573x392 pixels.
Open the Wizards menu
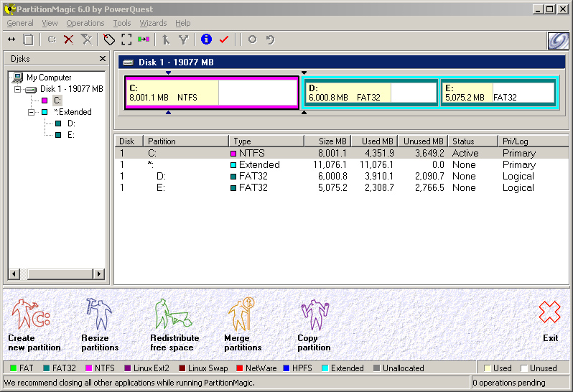tap(153, 23)
